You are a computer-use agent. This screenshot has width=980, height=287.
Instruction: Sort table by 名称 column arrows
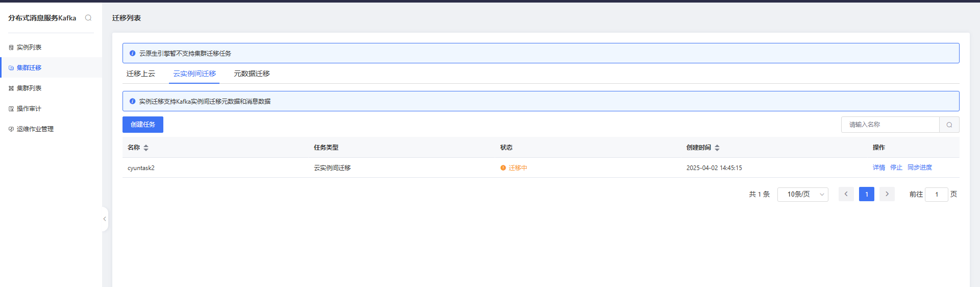point(146,148)
